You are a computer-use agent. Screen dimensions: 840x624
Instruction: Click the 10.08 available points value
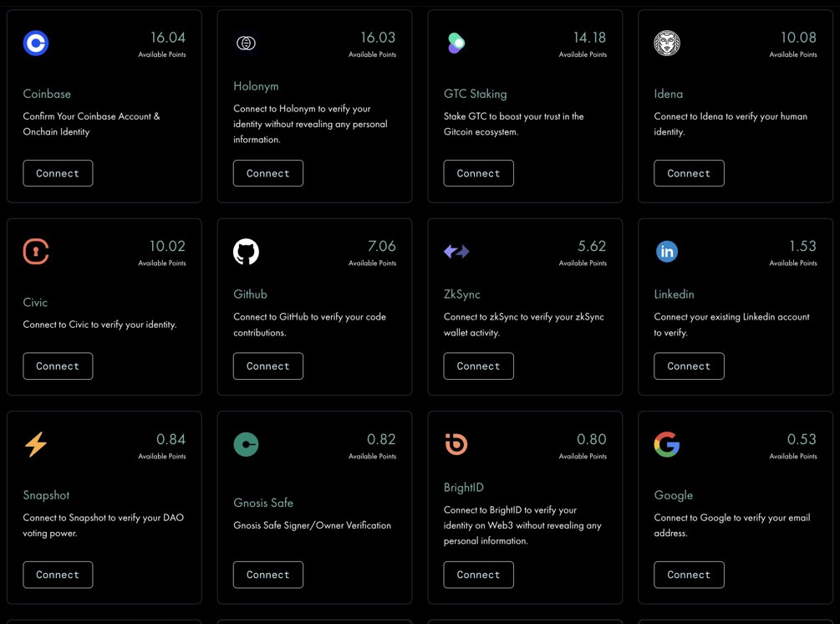pyautogui.click(x=798, y=38)
